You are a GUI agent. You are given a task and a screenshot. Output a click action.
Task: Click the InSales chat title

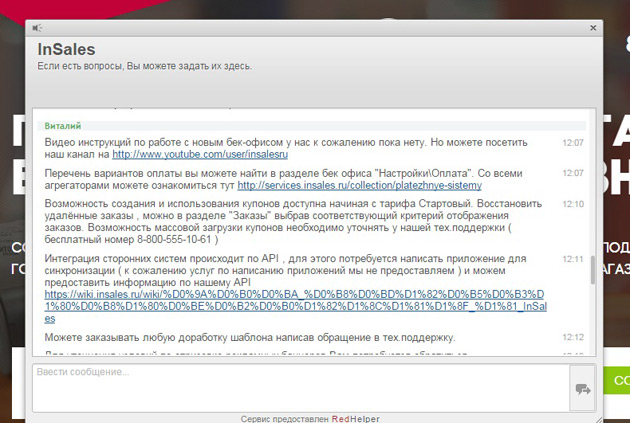[x=66, y=49]
